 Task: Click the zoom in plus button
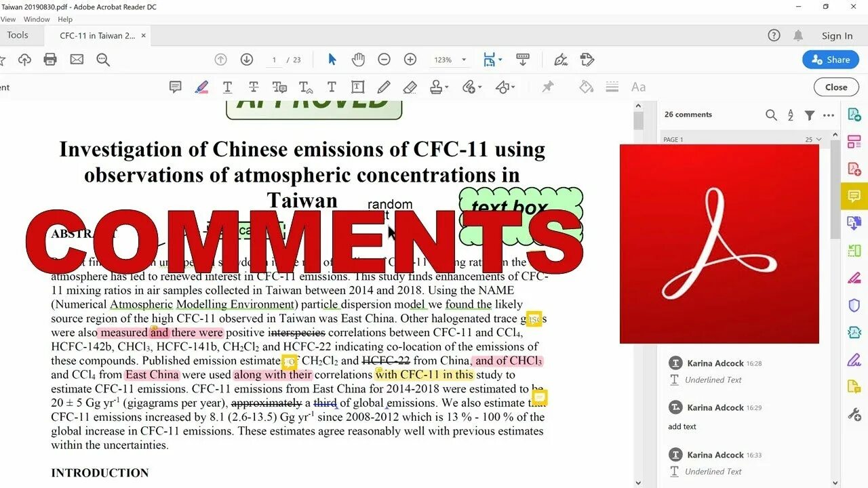coord(410,60)
